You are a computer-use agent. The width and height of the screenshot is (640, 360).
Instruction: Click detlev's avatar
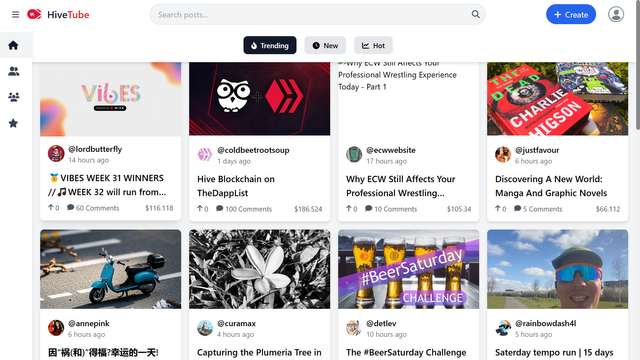354,328
